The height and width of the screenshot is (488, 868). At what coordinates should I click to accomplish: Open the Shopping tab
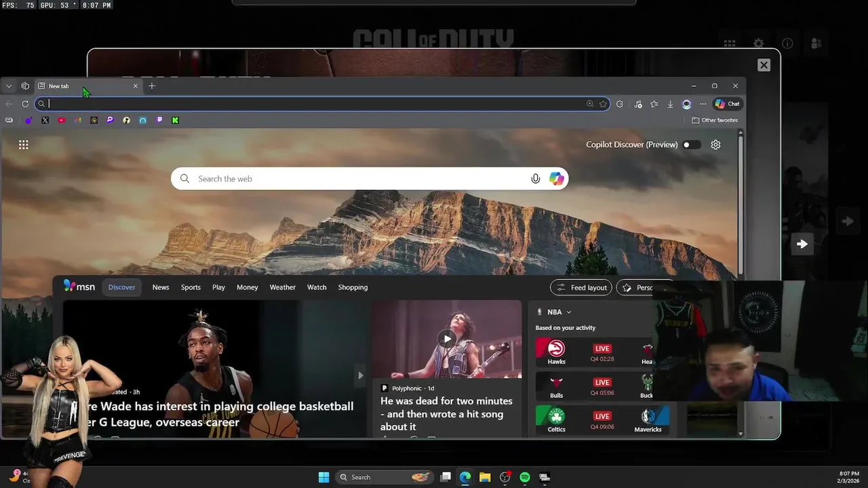353,287
